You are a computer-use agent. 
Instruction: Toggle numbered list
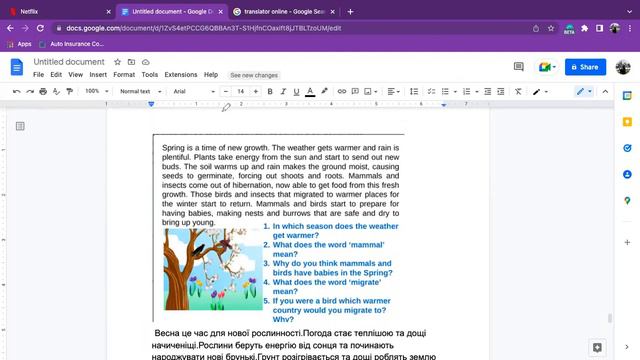click(467, 91)
